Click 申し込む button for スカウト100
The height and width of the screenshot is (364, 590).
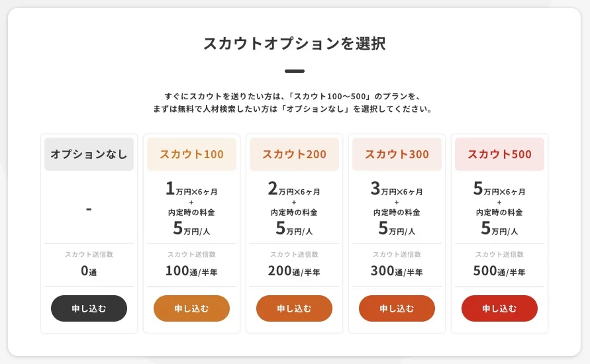click(191, 308)
